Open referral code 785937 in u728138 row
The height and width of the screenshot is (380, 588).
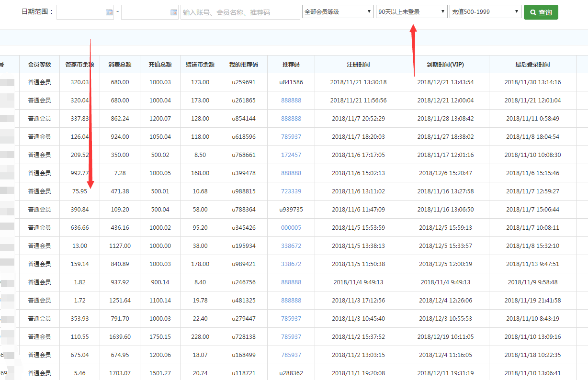coord(291,337)
